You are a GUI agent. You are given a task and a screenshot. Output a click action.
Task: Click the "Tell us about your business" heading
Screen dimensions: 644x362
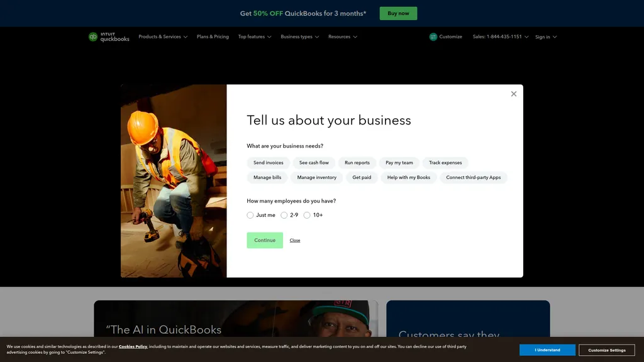(x=328, y=120)
